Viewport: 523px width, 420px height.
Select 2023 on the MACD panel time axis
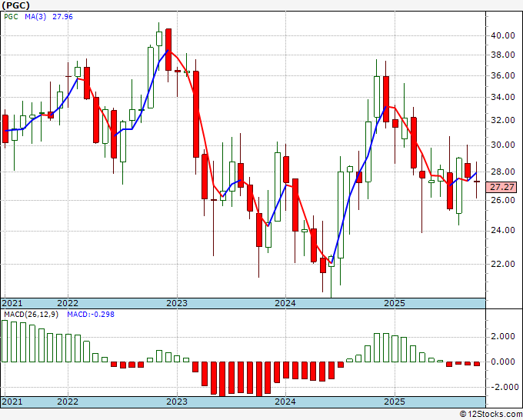(177, 402)
